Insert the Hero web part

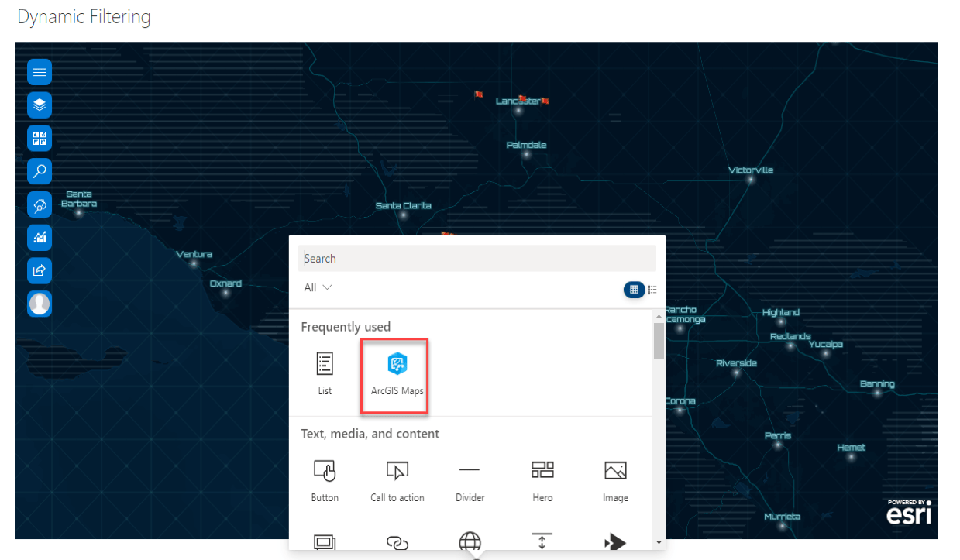click(x=542, y=480)
